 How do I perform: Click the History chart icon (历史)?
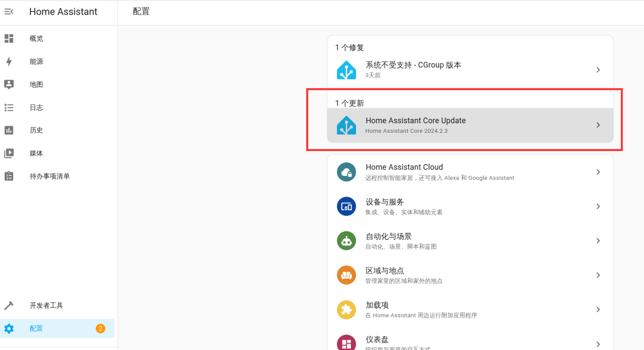tap(9, 130)
